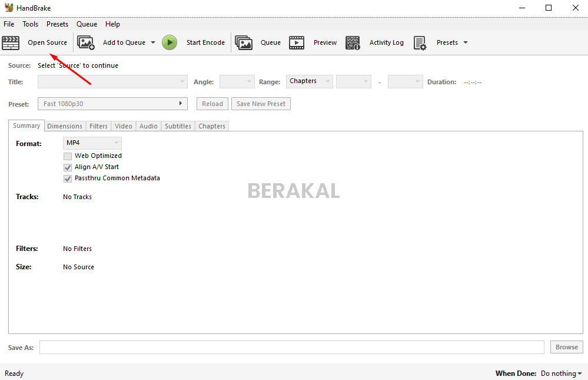Disable Align A/V Start
The image size is (588, 380).
[68, 167]
